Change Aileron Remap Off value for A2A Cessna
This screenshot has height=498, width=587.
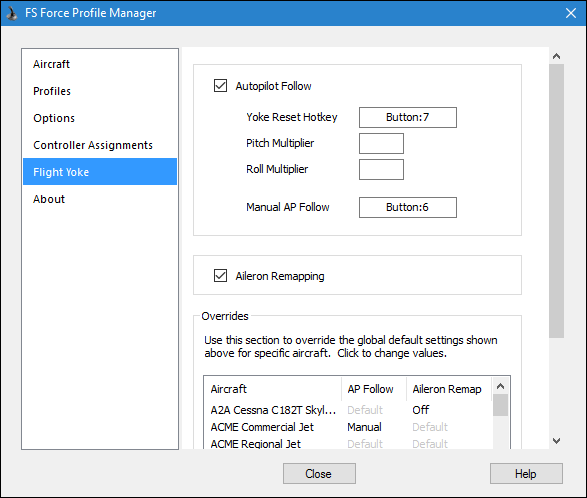coord(420,410)
